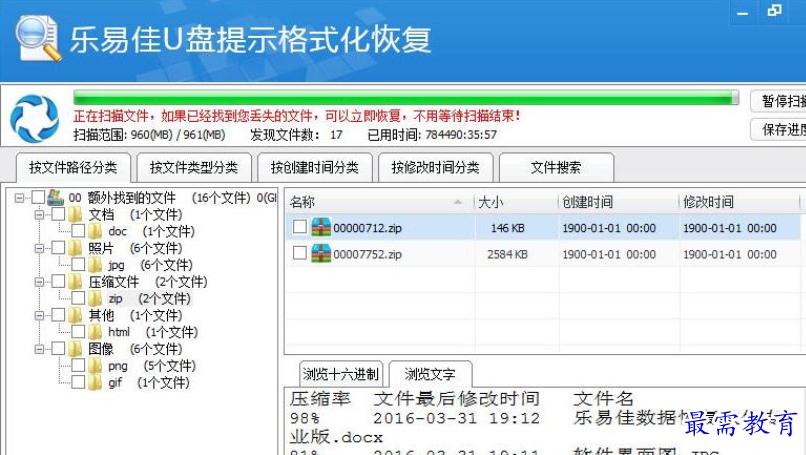Switch to 按文件类型分类 tab
The width and height of the screenshot is (806, 455).
[x=194, y=167]
